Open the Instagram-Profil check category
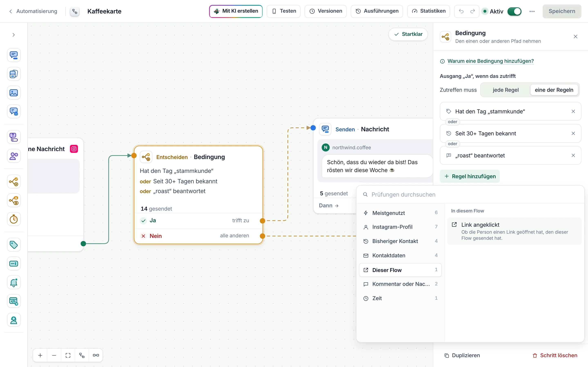 [x=400, y=227]
